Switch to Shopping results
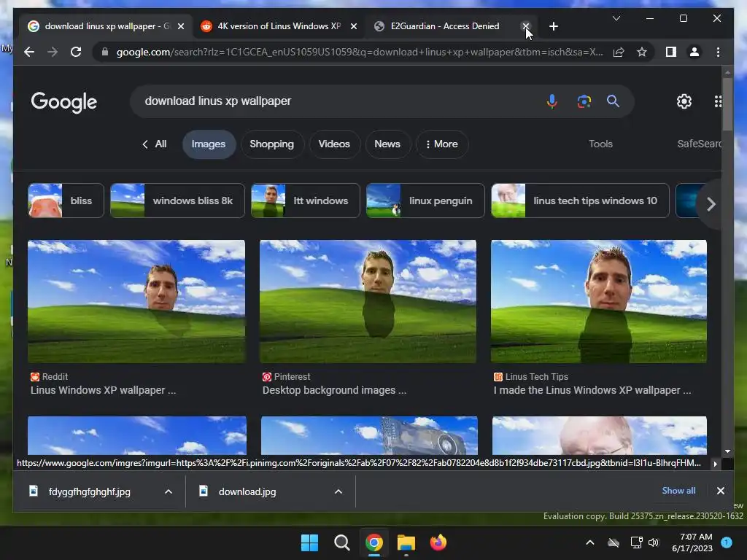The image size is (747, 560). coord(271,144)
